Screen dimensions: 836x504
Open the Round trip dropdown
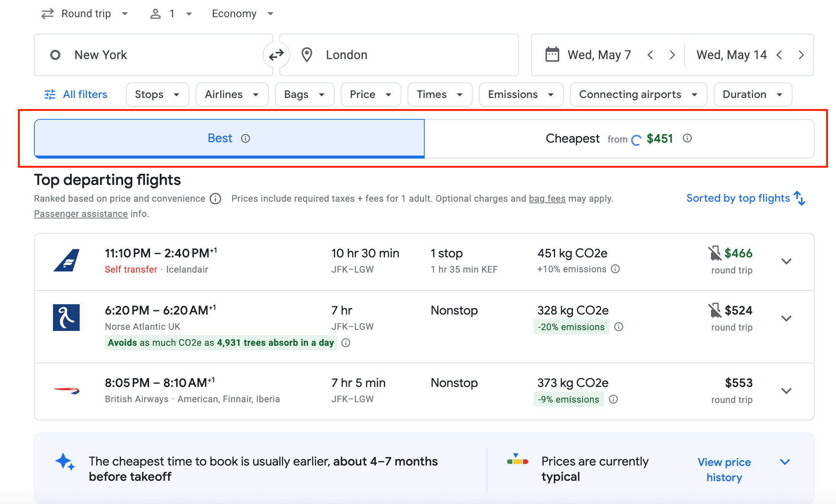click(85, 14)
